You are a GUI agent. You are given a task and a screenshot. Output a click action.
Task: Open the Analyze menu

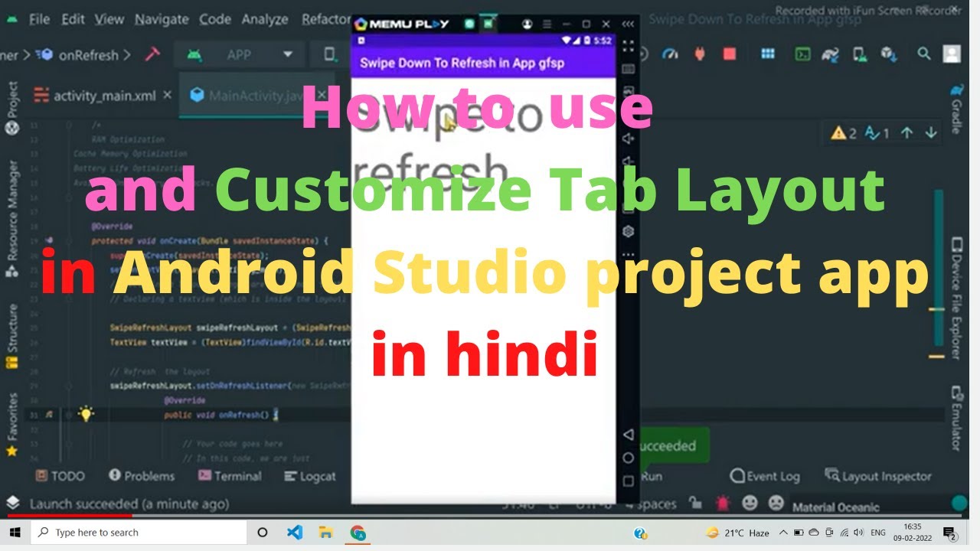[x=266, y=19]
